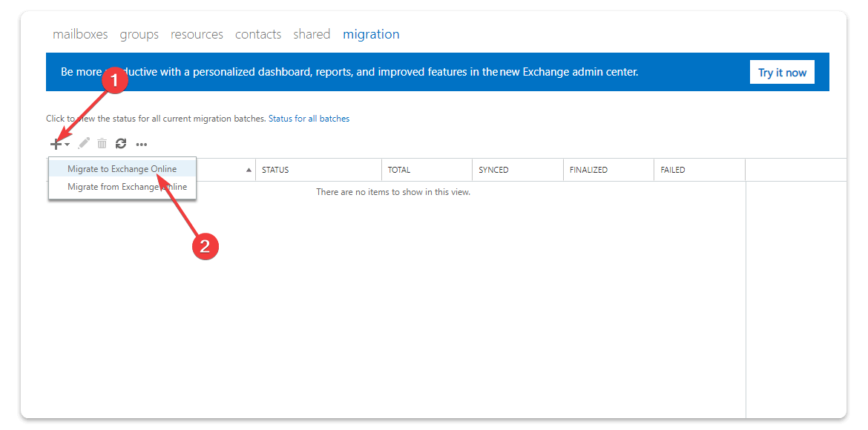Switch to the contacts tab
The image size is (868, 430).
click(258, 34)
